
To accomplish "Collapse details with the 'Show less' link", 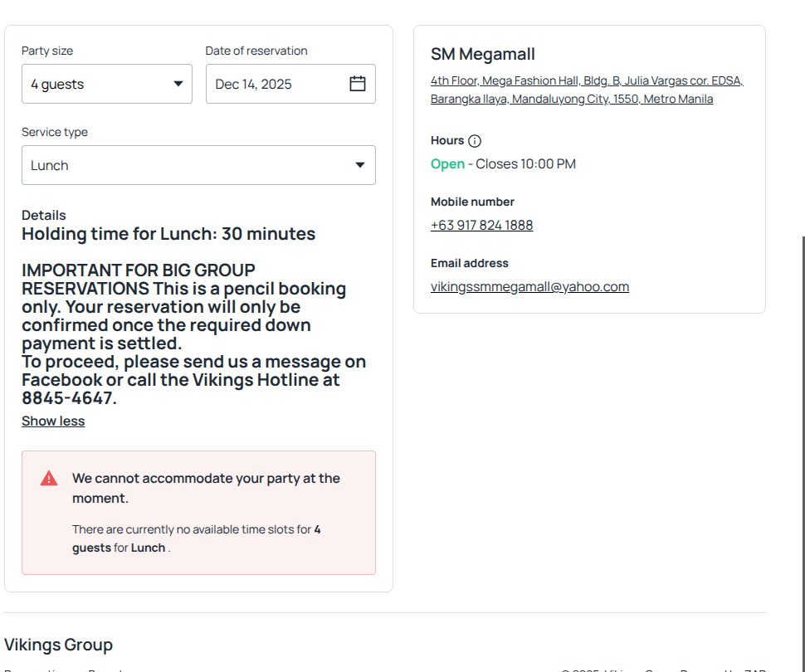I will [x=53, y=421].
